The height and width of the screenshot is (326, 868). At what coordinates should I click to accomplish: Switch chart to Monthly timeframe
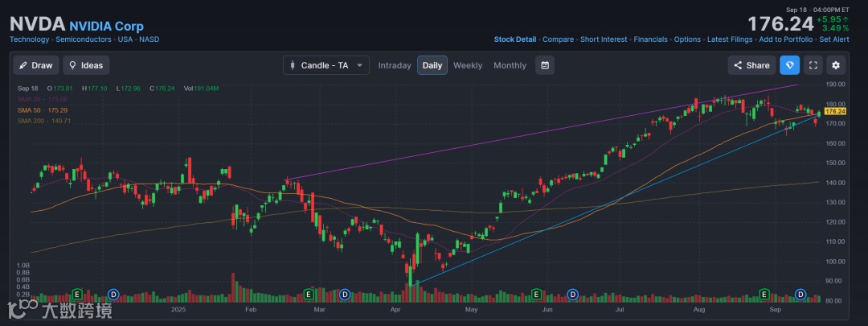[x=510, y=65]
